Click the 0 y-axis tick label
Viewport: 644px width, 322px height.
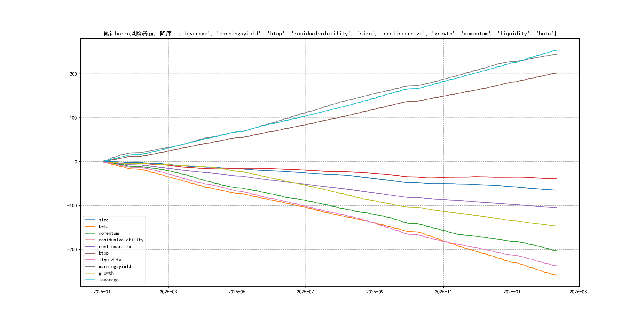pos(76,162)
